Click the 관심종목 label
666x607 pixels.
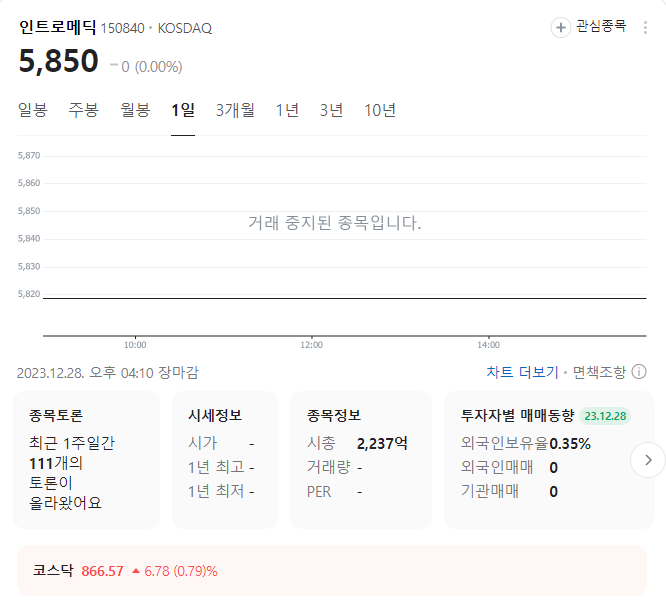point(601,26)
